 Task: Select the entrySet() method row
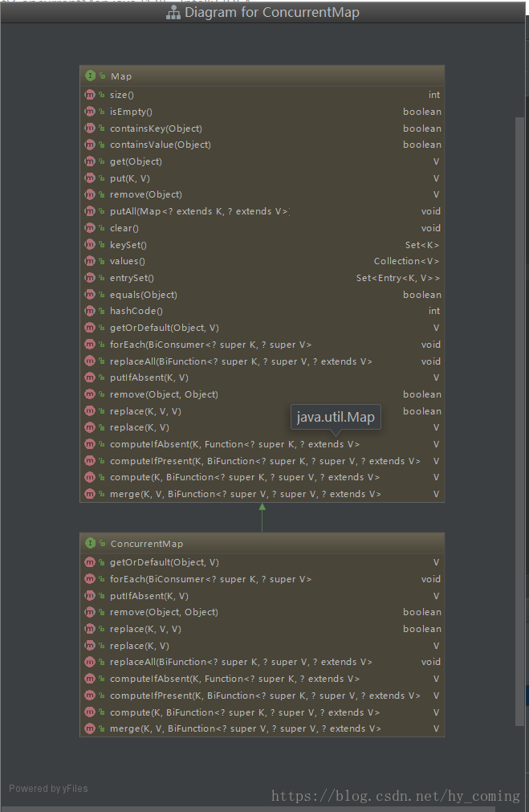[x=132, y=278]
